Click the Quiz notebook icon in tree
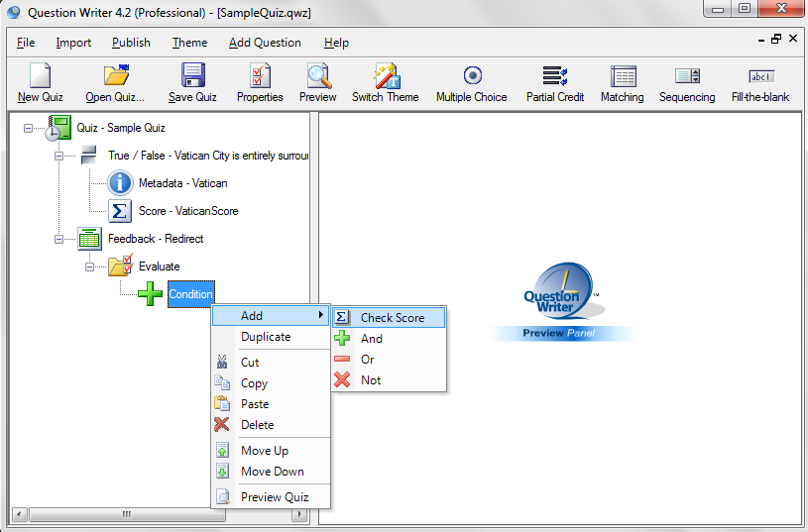 58,128
